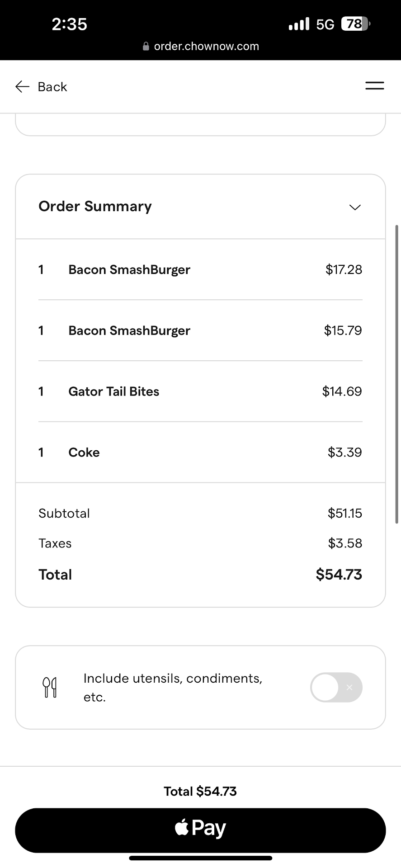Tap the back arrow icon

[x=22, y=87]
